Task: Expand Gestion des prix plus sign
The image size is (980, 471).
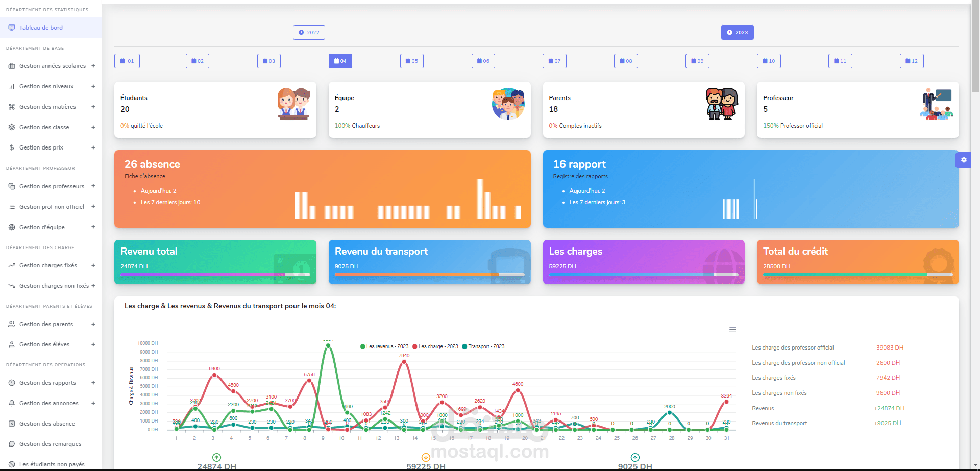Action: coord(93,147)
